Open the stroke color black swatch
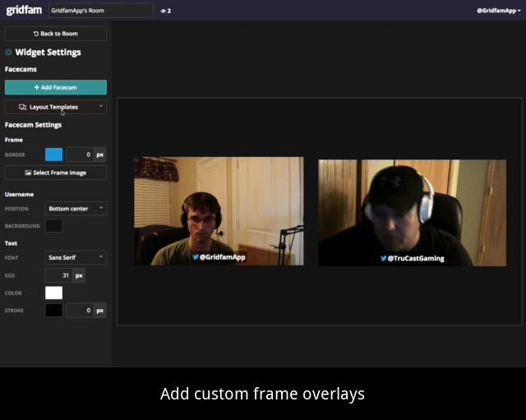526x420 pixels. (x=53, y=311)
